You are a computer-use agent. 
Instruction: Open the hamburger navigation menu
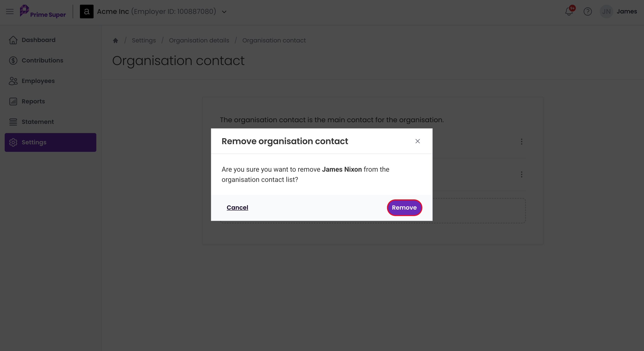(10, 12)
